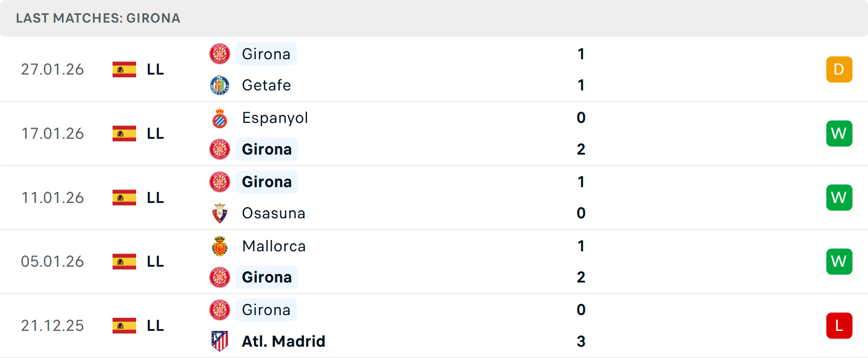This screenshot has width=868, height=358.
Task: Click W badge for the Mallorca match
Action: [x=839, y=261]
